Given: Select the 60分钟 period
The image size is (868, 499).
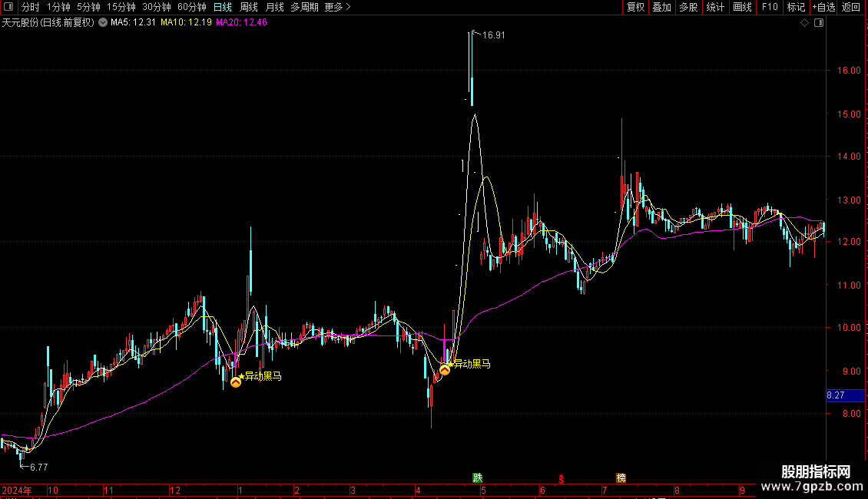Looking at the screenshot, I should point(192,7).
